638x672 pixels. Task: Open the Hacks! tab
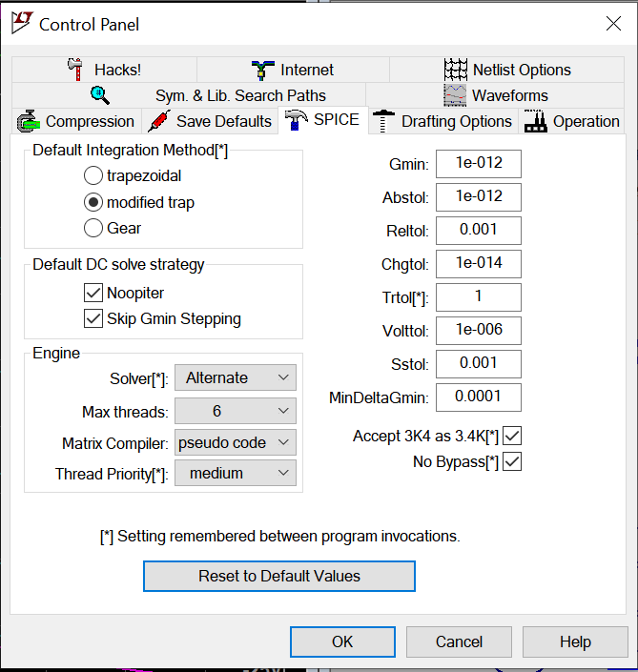(104, 70)
